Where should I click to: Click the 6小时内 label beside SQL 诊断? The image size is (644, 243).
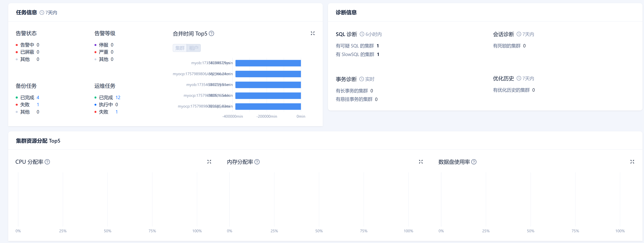(x=374, y=34)
